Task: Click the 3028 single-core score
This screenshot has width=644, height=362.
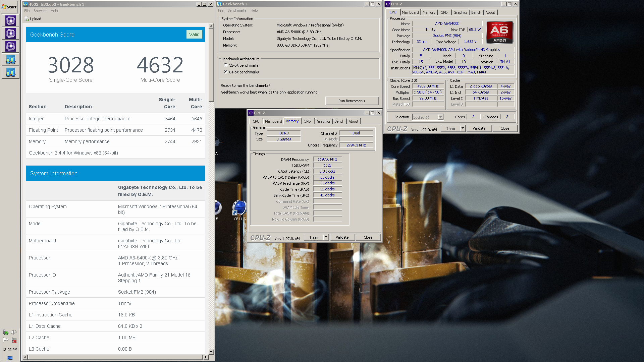Action: pos(71,65)
